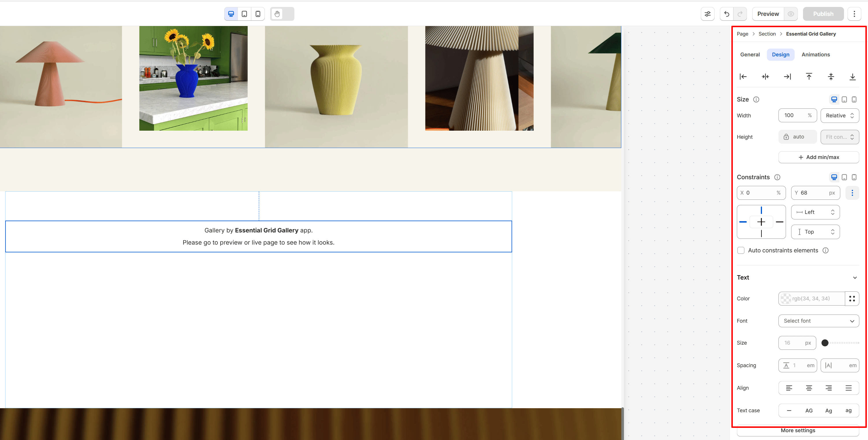The image size is (868, 440).
Task: Align element to left edge
Action: pyautogui.click(x=743, y=77)
